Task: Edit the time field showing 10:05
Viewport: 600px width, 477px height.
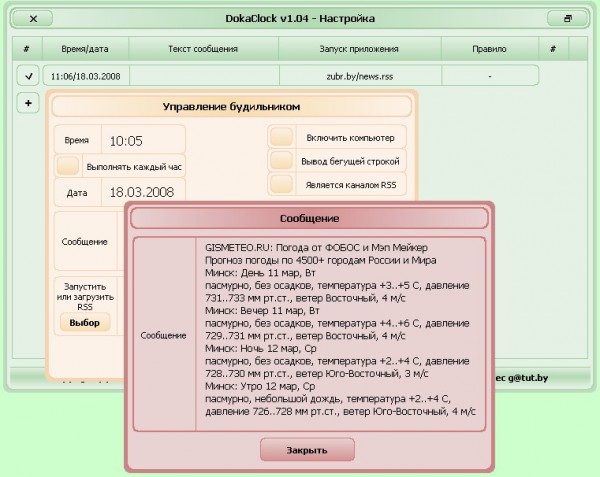Action: click(x=143, y=141)
